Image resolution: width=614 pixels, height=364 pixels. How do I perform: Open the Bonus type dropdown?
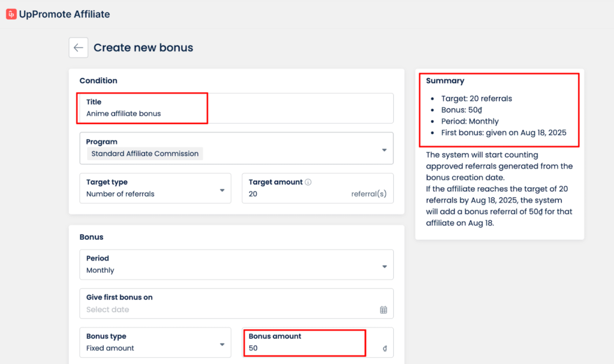[x=155, y=342]
